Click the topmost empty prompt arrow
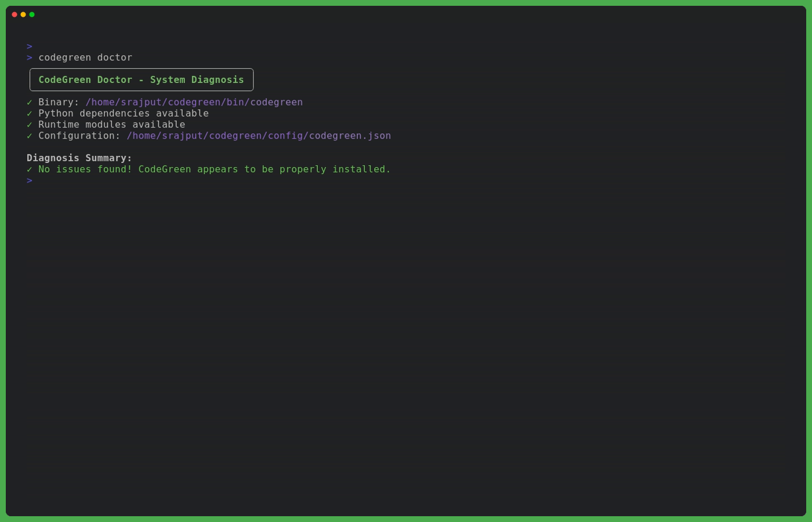Viewport: 812px width, 522px height. [30, 46]
